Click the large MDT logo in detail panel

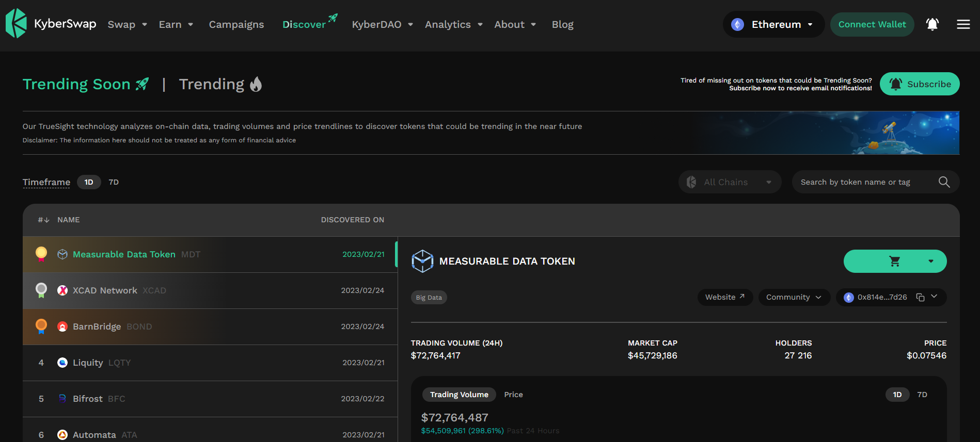tap(422, 261)
